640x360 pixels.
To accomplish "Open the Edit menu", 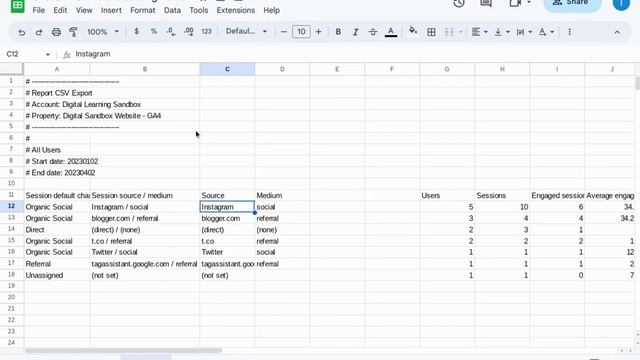I will (x=60, y=10).
